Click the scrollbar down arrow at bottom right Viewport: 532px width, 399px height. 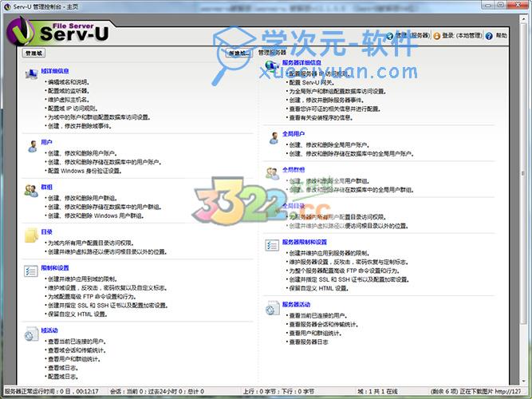[x=523, y=381]
